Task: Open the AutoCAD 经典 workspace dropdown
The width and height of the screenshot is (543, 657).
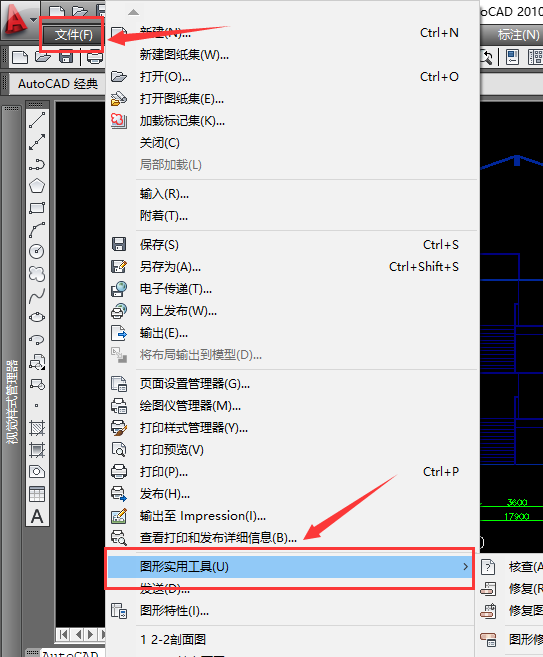Action: coord(58,84)
